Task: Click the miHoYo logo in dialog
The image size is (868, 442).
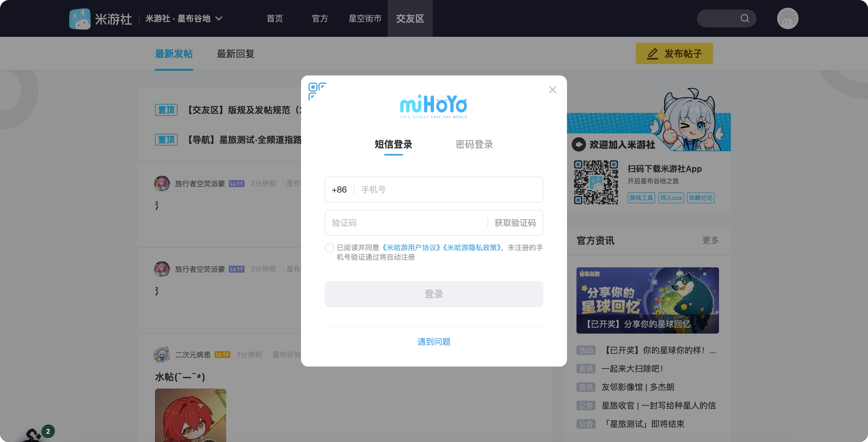Action: (433, 107)
